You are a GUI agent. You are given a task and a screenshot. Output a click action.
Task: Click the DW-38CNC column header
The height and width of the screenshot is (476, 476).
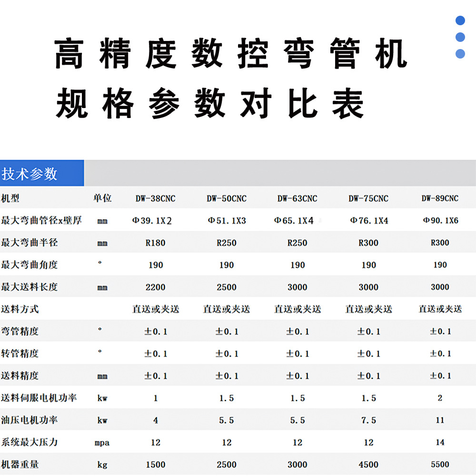tap(156, 198)
